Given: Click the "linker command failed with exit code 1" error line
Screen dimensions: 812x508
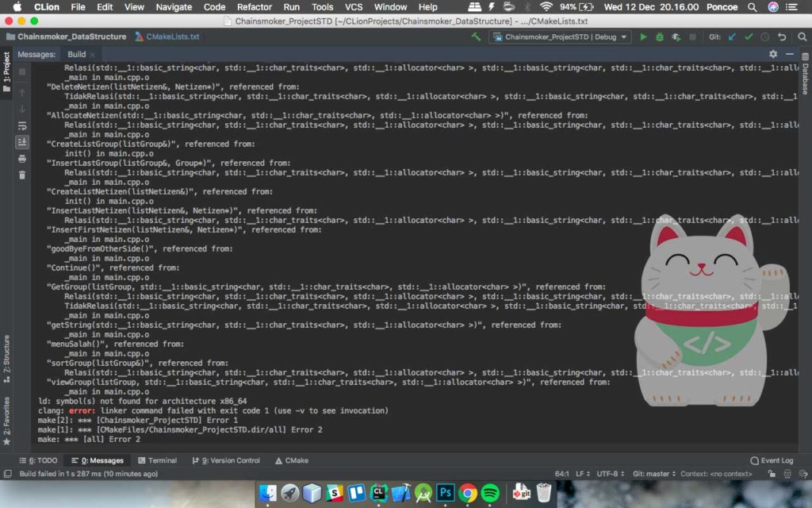Looking at the screenshot, I should (x=213, y=410).
